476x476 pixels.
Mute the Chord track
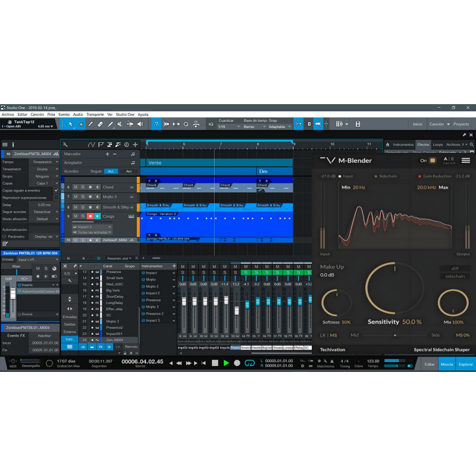pyautogui.click(x=76, y=187)
